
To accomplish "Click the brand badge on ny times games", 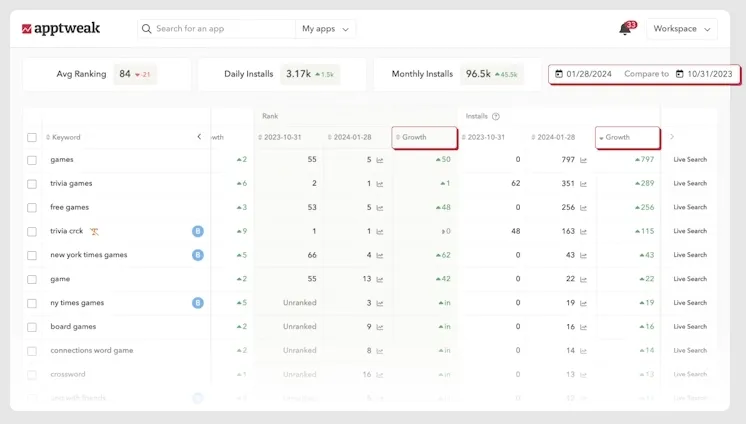I will 198,303.
